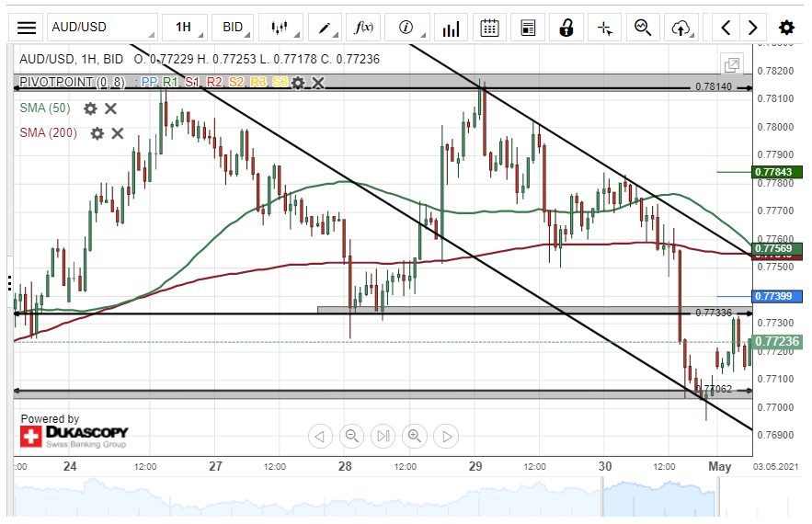Click the magnifier chart zoom tool
The height and width of the screenshot is (524, 812).
(x=643, y=28)
